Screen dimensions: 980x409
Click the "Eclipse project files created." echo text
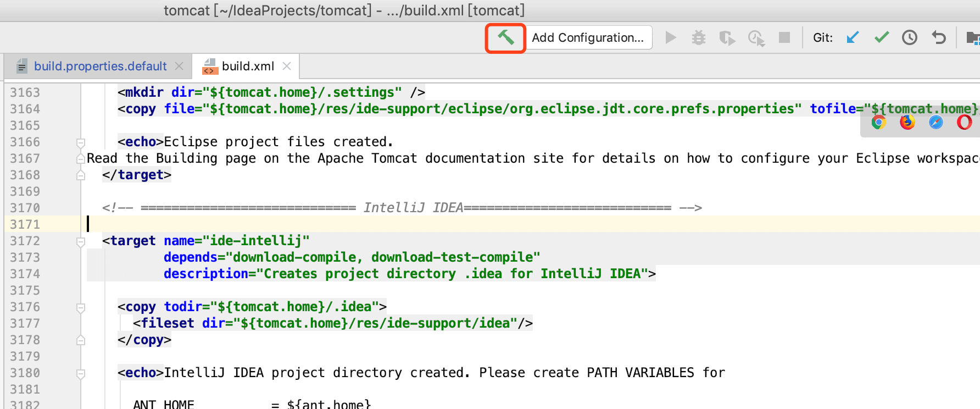pyautogui.click(x=279, y=142)
